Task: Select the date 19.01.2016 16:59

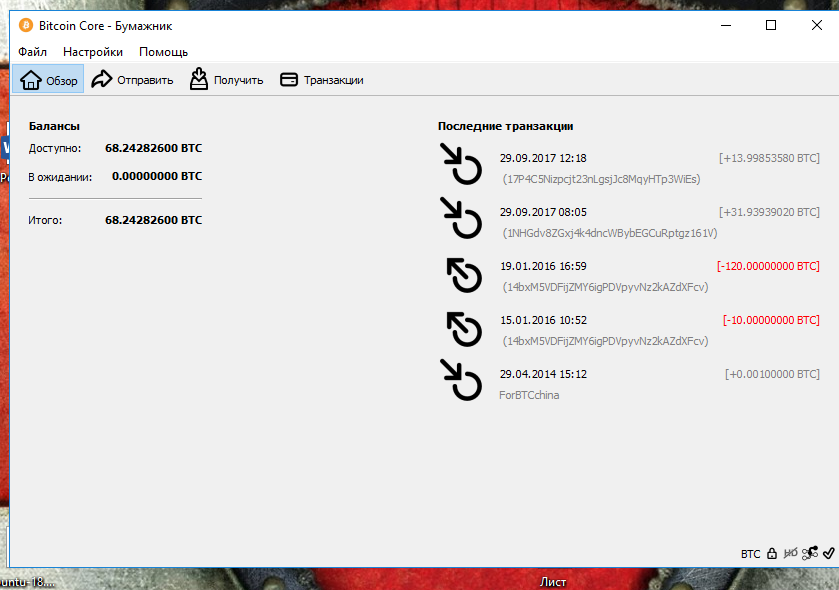Action: [543, 266]
